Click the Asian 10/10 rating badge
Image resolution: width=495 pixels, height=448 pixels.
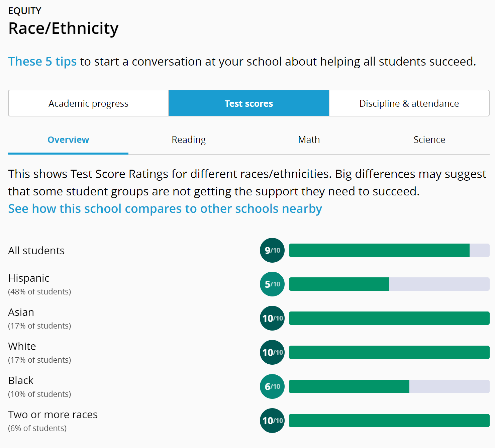tap(272, 318)
